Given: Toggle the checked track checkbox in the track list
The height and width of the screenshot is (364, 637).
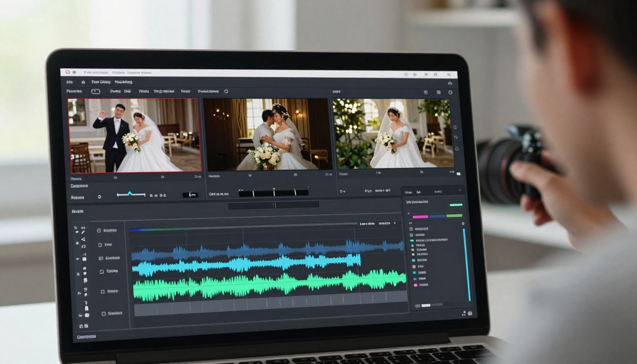Looking at the screenshot, I should (101, 258).
